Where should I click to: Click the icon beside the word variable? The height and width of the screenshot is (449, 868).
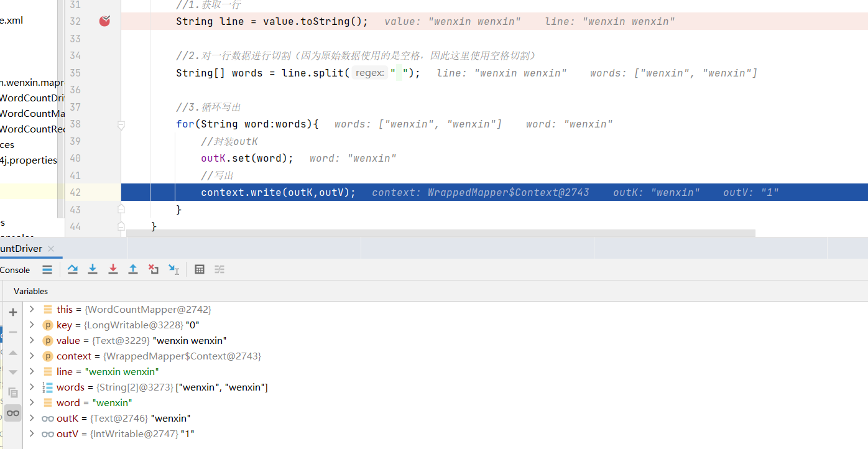pyautogui.click(x=48, y=403)
